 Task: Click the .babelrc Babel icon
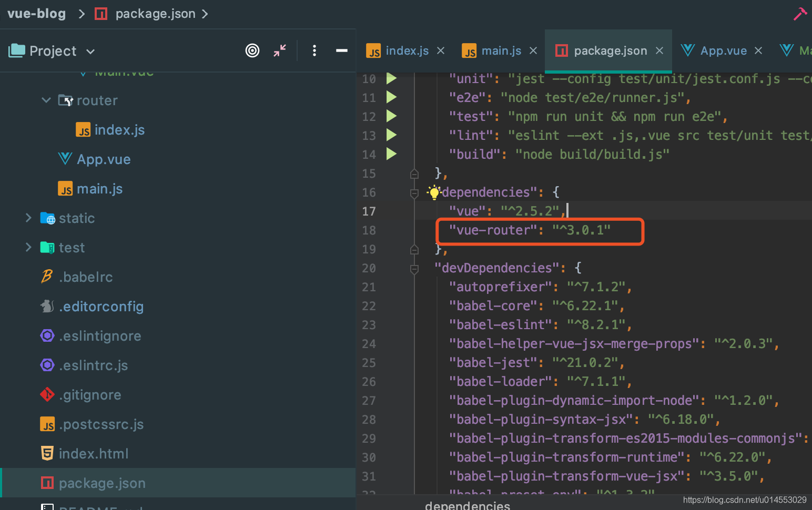tap(47, 276)
